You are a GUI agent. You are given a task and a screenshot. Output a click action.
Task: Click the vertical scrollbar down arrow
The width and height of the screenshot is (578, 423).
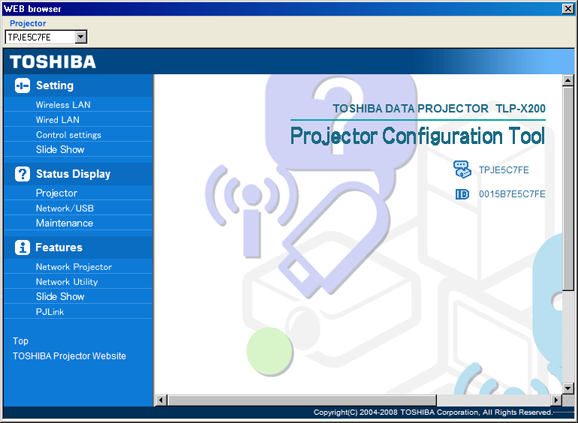568,388
